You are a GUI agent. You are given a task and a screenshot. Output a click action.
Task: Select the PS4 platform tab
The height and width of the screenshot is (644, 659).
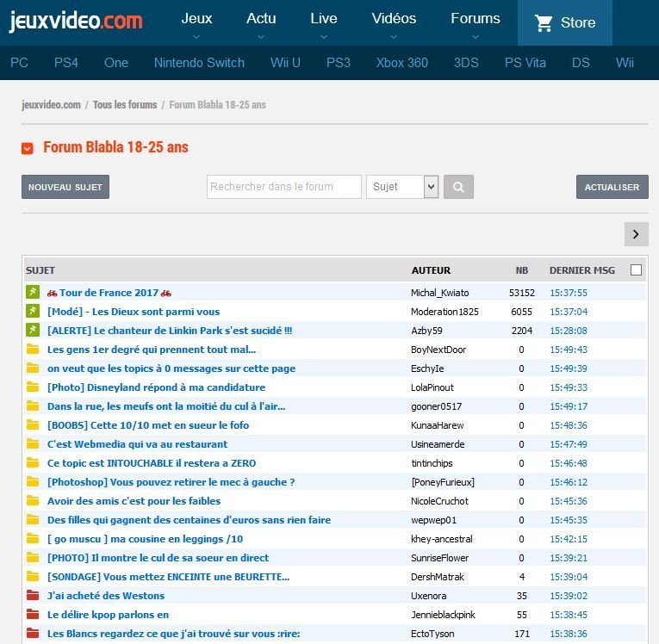click(66, 63)
